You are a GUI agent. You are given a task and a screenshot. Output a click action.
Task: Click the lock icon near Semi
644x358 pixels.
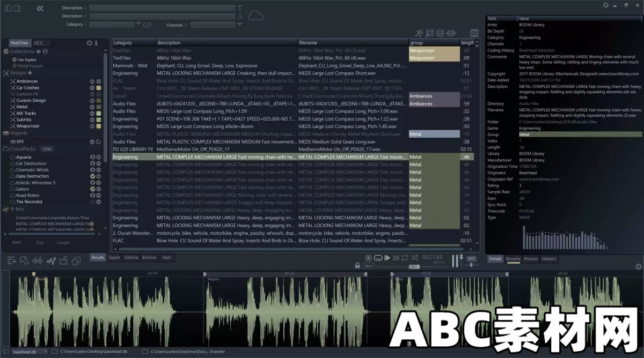357,265
